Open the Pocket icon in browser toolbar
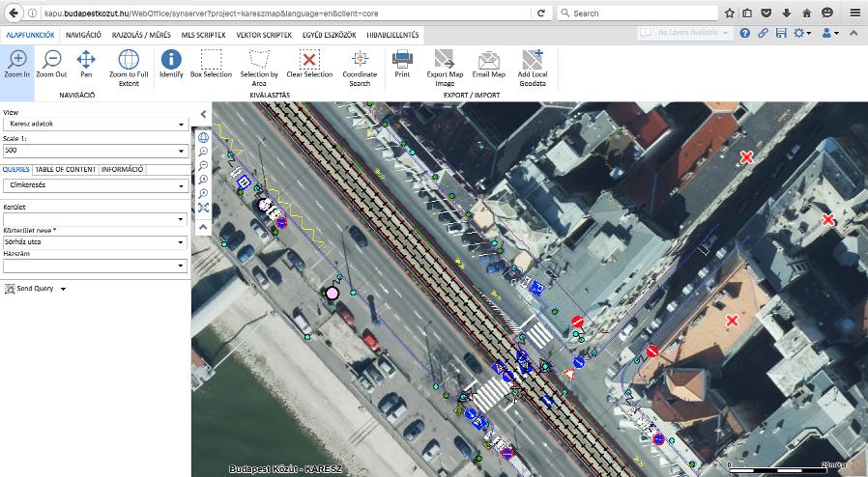868x477 pixels. [x=767, y=13]
